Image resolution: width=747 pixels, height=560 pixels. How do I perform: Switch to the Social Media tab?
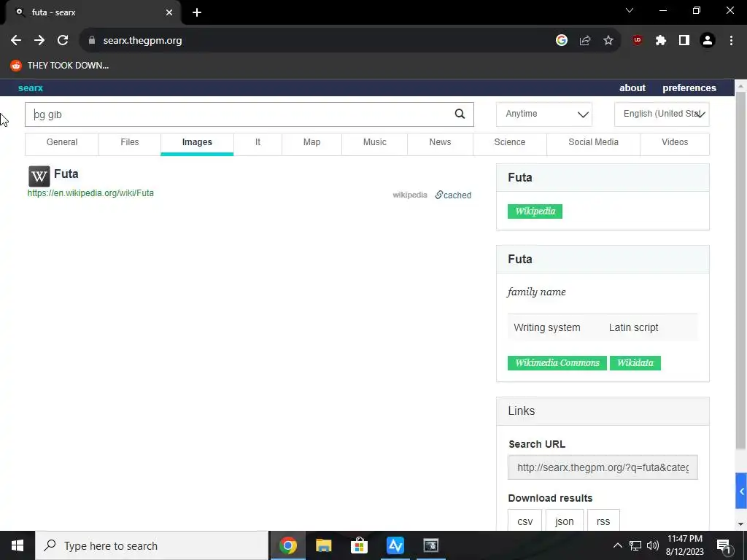click(593, 142)
